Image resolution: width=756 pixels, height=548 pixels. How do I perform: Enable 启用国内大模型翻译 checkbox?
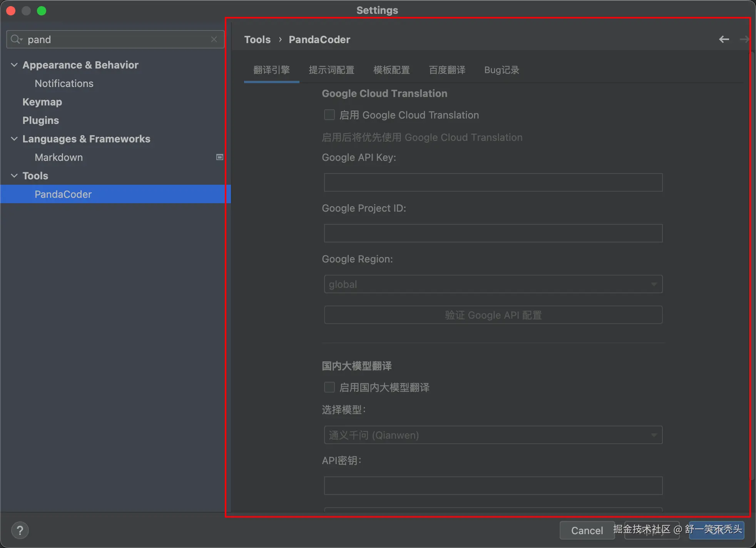[x=329, y=387]
